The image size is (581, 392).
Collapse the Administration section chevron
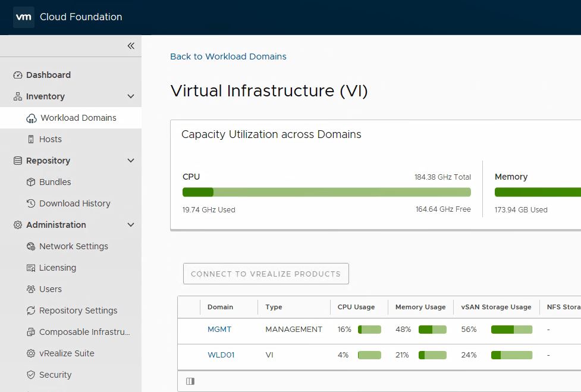(x=131, y=225)
